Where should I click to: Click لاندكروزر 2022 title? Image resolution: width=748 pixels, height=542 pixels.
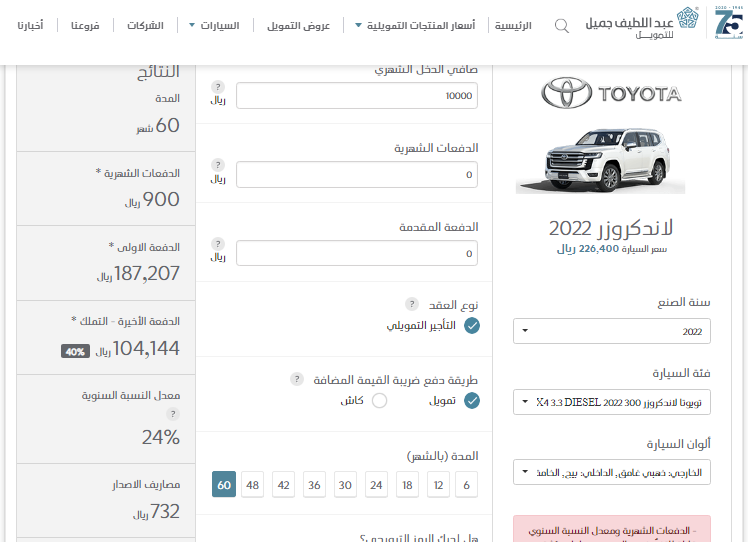click(611, 228)
